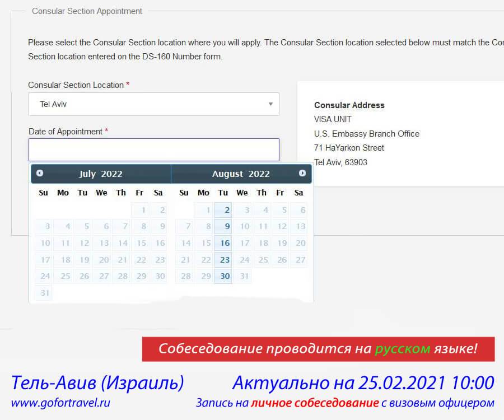
Task: Pick August 16 as appointment date
Action: (x=223, y=243)
